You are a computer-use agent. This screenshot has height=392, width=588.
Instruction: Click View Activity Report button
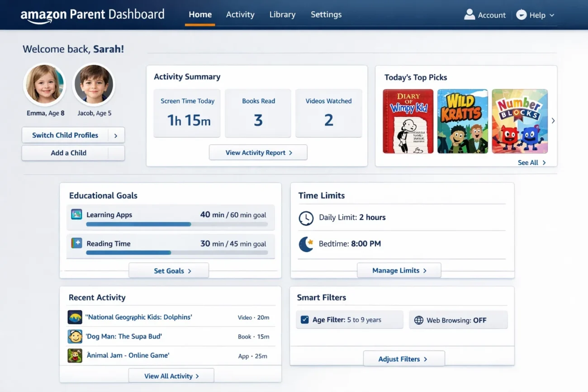click(258, 152)
